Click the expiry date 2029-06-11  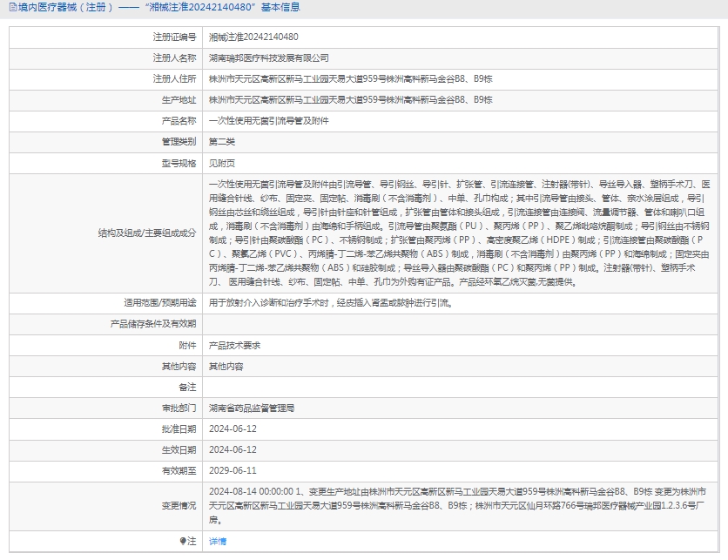point(233,470)
